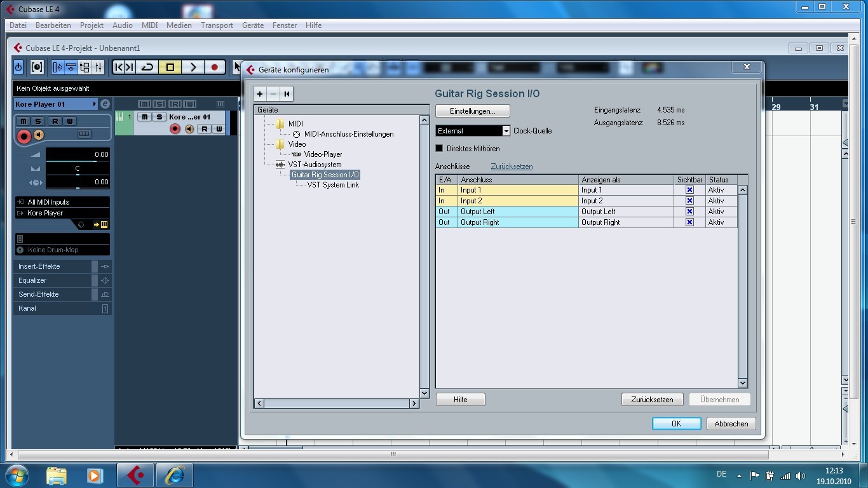Solo Kore Player 01 in the inspector
This screenshot has width=868, height=488.
coord(38,121)
